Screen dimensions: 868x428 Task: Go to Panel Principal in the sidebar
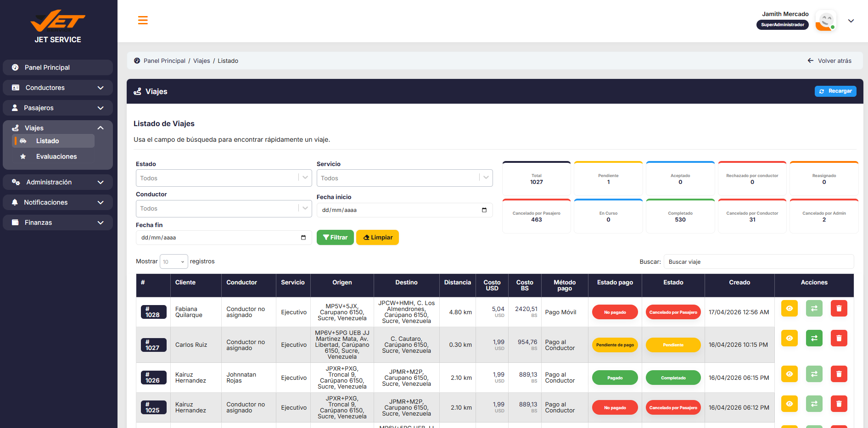(x=58, y=67)
